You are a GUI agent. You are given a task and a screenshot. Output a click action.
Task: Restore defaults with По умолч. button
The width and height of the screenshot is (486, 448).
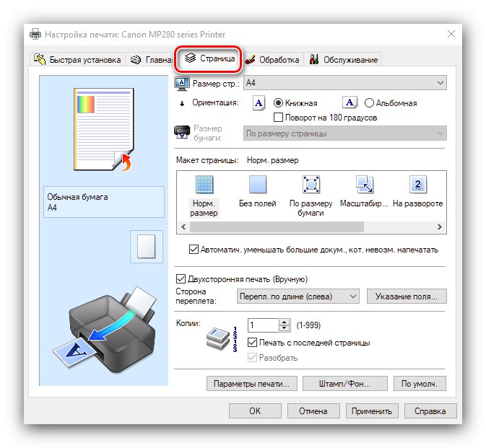(420, 384)
